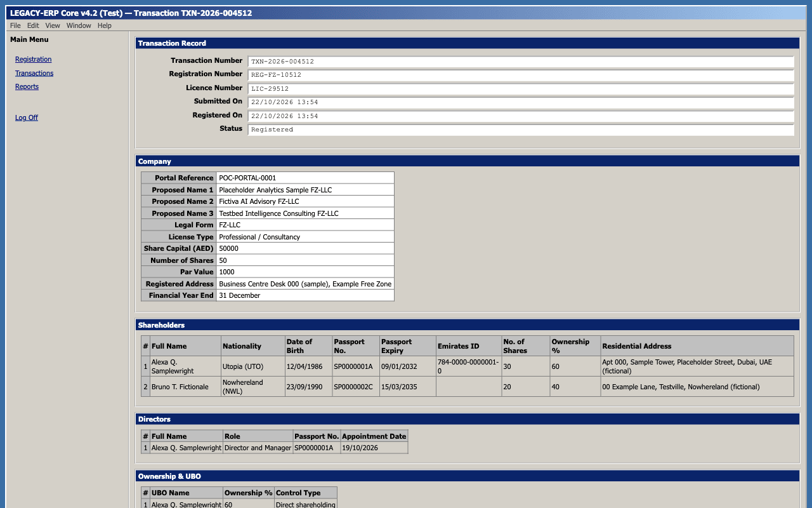Select the POC-PORTAL-0001 portal reference value
The width and height of the screenshot is (812, 508).
tap(305, 178)
